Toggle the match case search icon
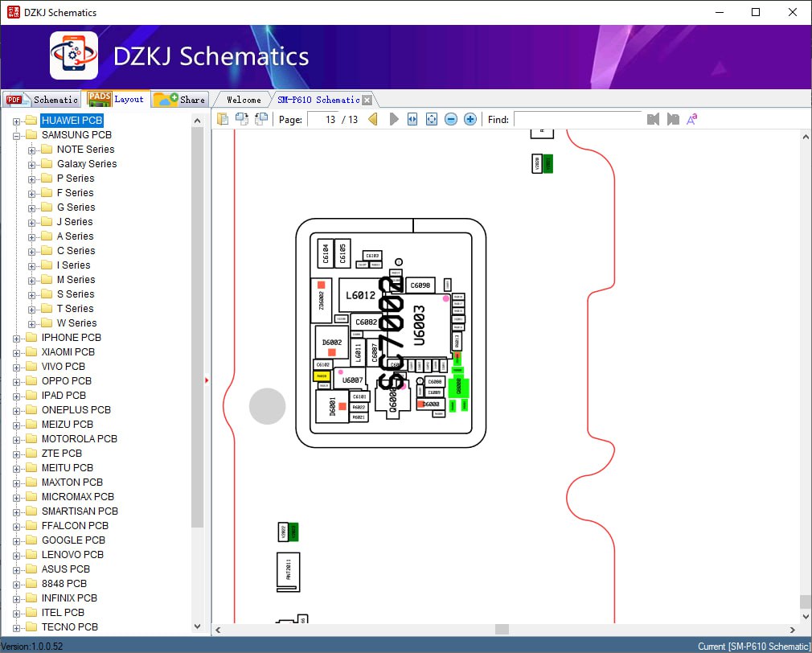Image resolution: width=812 pixels, height=653 pixels. [692, 119]
